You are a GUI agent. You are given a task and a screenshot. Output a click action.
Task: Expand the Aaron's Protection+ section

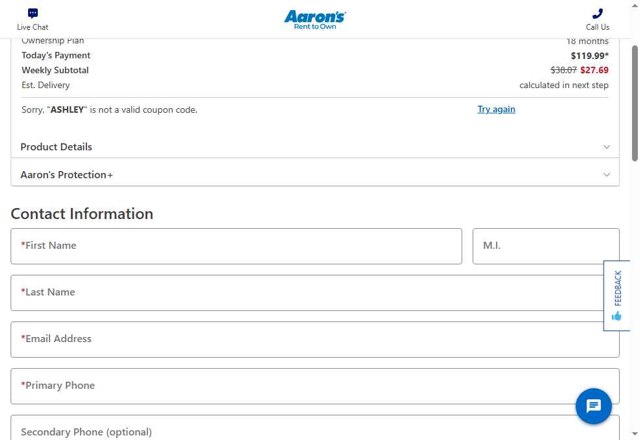point(315,174)
